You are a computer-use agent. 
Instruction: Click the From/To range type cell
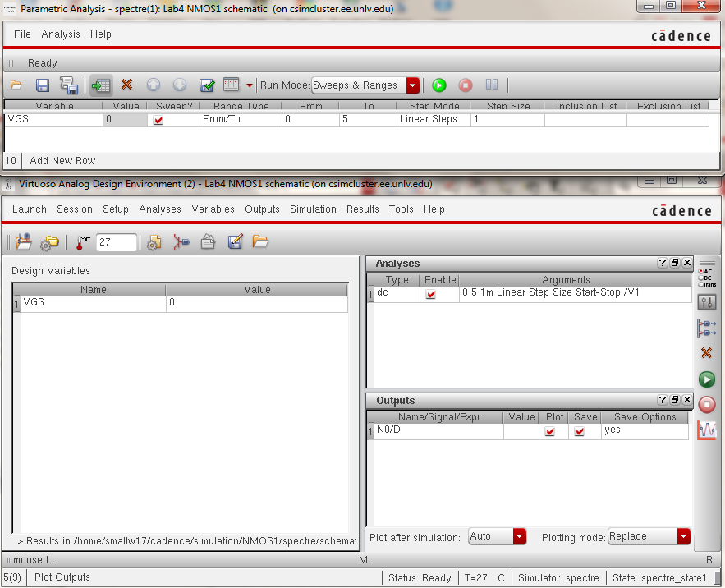click(x=241, y=119)
